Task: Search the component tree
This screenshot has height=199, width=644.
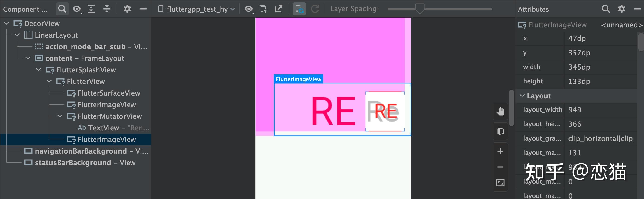Action: pos(62,9)
